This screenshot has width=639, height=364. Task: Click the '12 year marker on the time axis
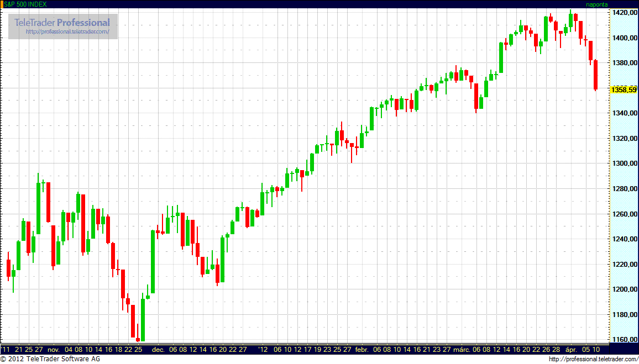tap(262, 350)
